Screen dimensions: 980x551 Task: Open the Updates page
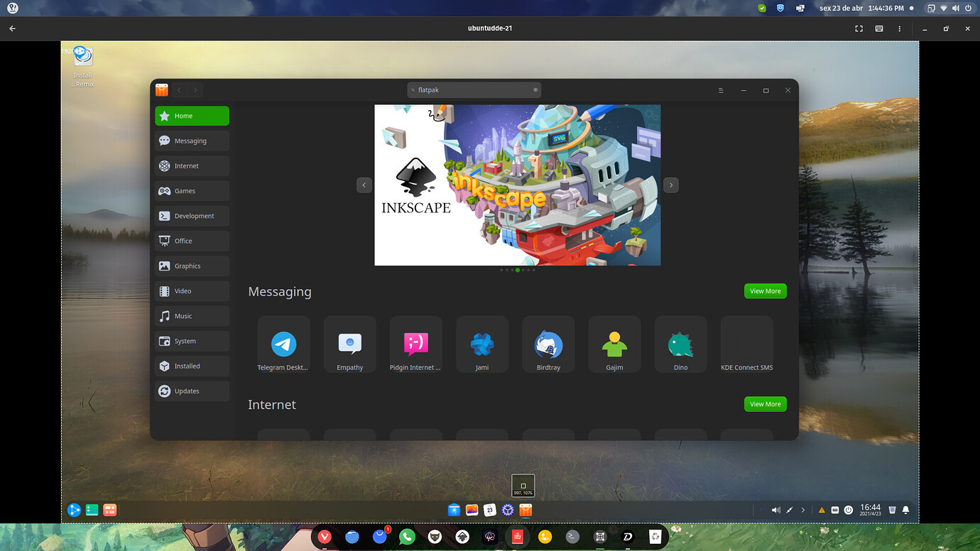click(192, 391)
